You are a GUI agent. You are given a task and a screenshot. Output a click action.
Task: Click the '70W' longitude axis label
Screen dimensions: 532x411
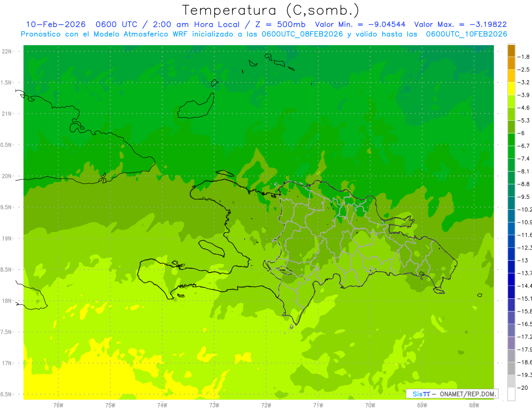pos(370,405)
